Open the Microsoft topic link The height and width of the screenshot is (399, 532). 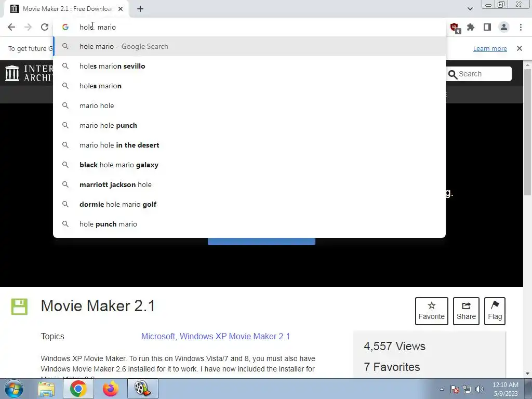point(157,336)
